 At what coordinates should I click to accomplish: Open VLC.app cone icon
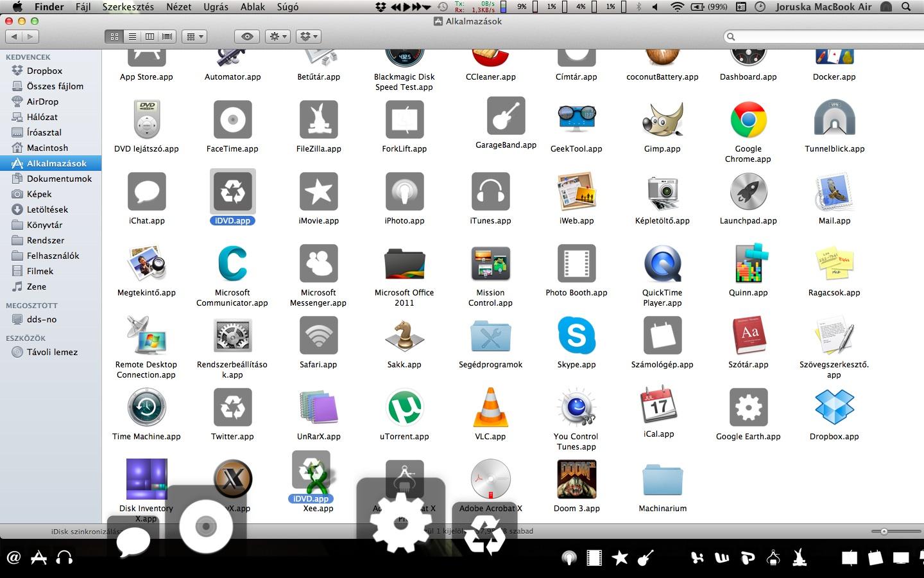tap(490, 407)
